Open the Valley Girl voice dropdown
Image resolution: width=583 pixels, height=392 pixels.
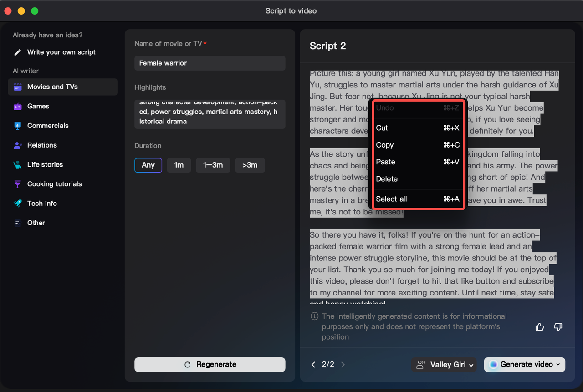pyautogui.click(x=443, y=364)
